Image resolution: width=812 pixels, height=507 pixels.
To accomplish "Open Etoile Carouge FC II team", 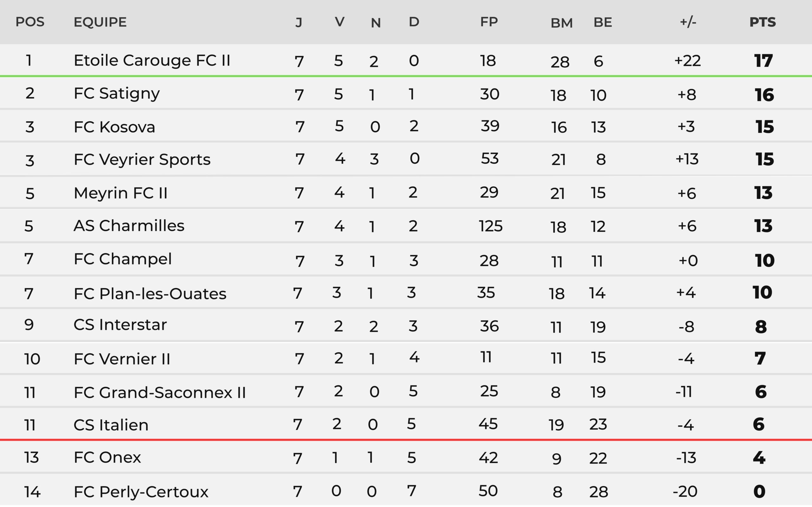I will pyautogui.click(x=152, y=61).
